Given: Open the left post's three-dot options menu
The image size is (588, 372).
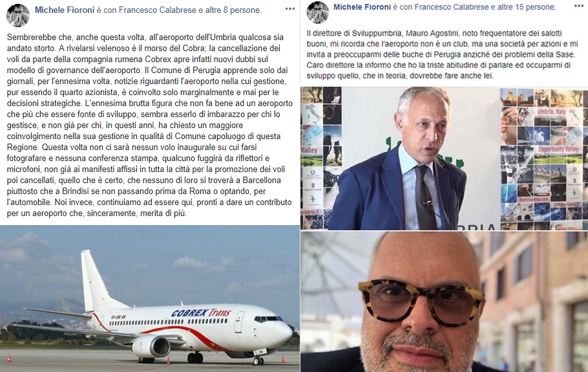Looking at the screenshot, I should (x=290, y=8).
